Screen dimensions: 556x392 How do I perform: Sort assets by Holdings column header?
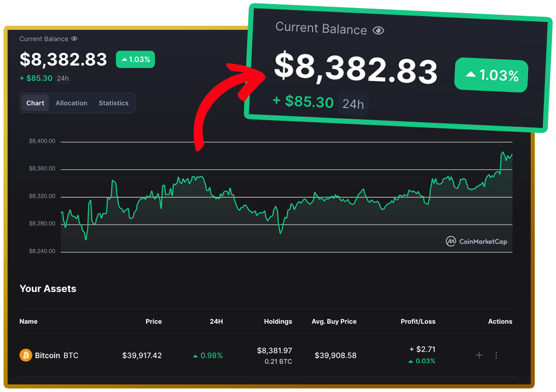click(278, 321)
